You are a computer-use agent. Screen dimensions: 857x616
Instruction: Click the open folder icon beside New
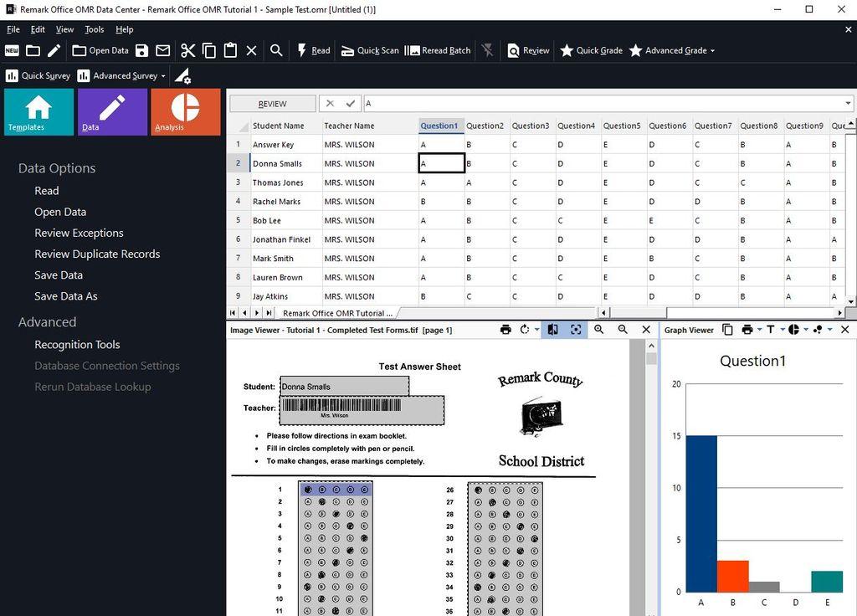(x=33, y=51)
